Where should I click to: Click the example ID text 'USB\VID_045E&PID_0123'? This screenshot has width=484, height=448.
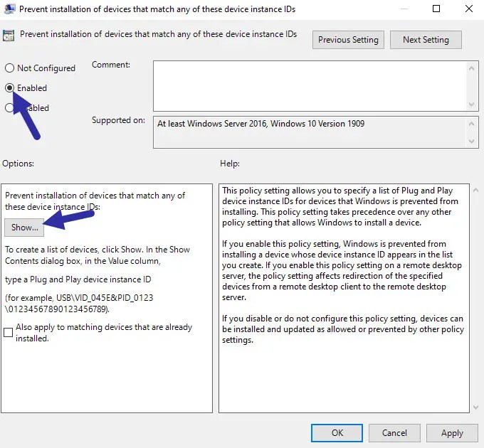pyautogui.click(x=105, y=298)
